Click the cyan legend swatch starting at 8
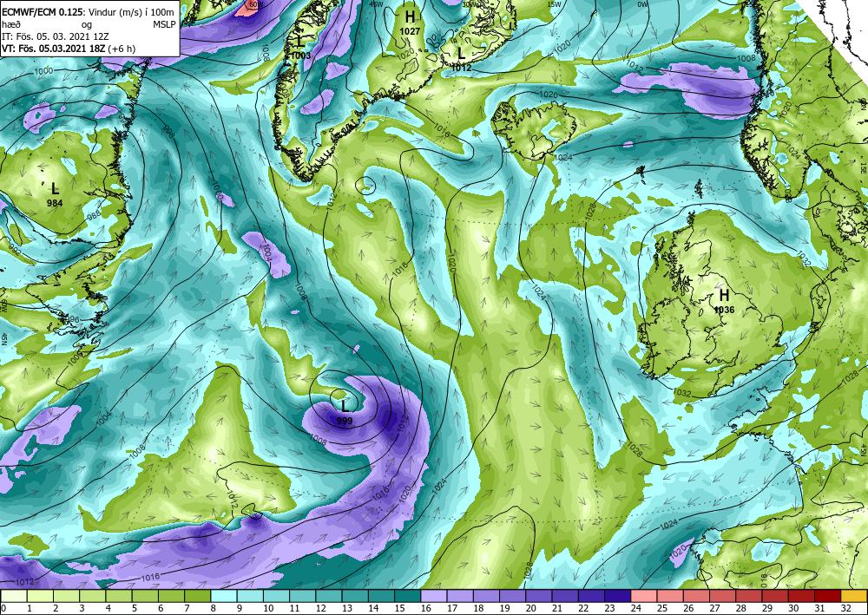 point(224,596)
